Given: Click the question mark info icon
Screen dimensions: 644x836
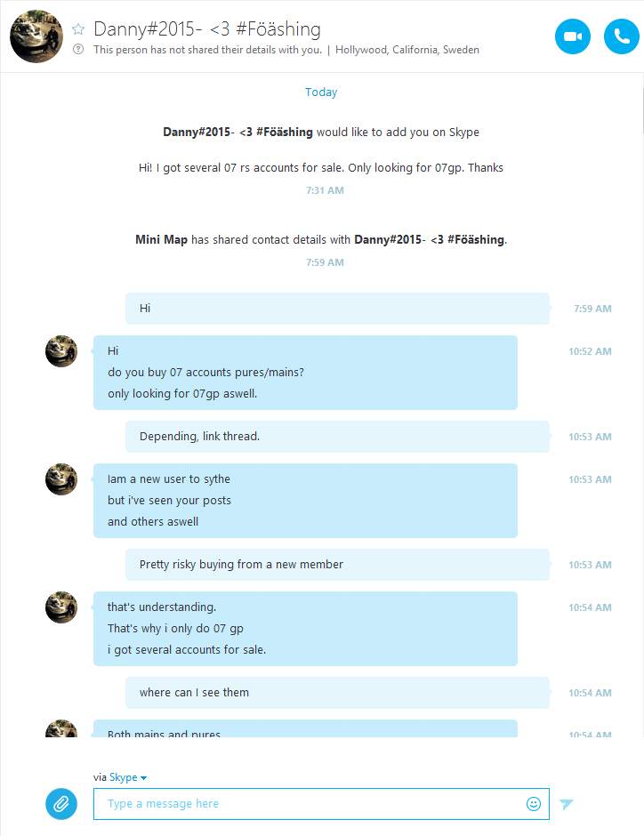Looking at the screenshot, I should (78, 50).
